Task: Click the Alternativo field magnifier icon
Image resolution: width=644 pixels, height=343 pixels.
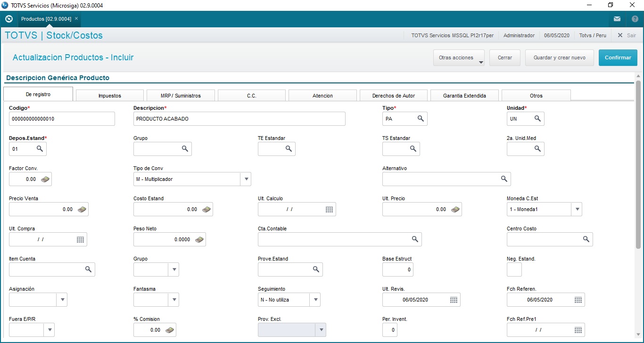Action: pos(504,179)
